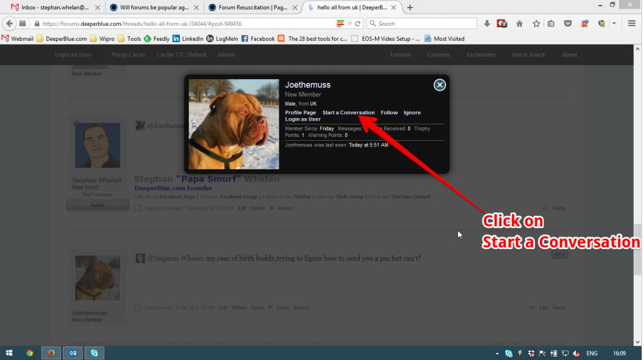Open the Firefox downloads arrow icon
This screenshot has height=360, width=644.
tap(487, 24)
